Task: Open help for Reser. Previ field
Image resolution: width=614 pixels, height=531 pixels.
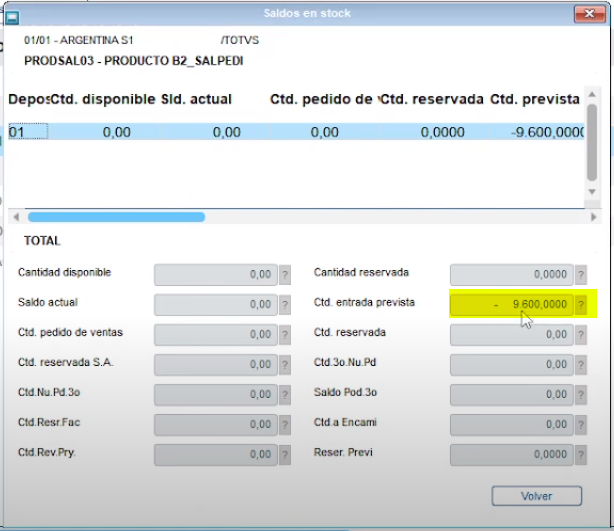Action: point(581,455)
